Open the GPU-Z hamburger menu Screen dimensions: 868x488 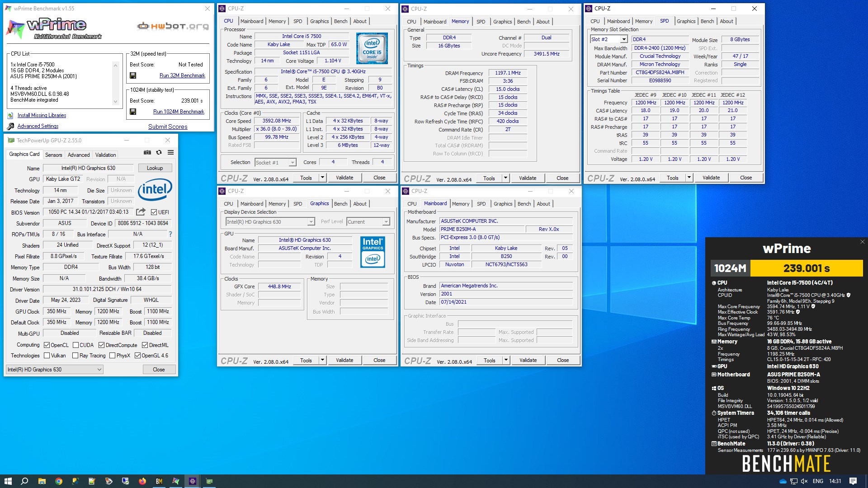coord(170,153)
